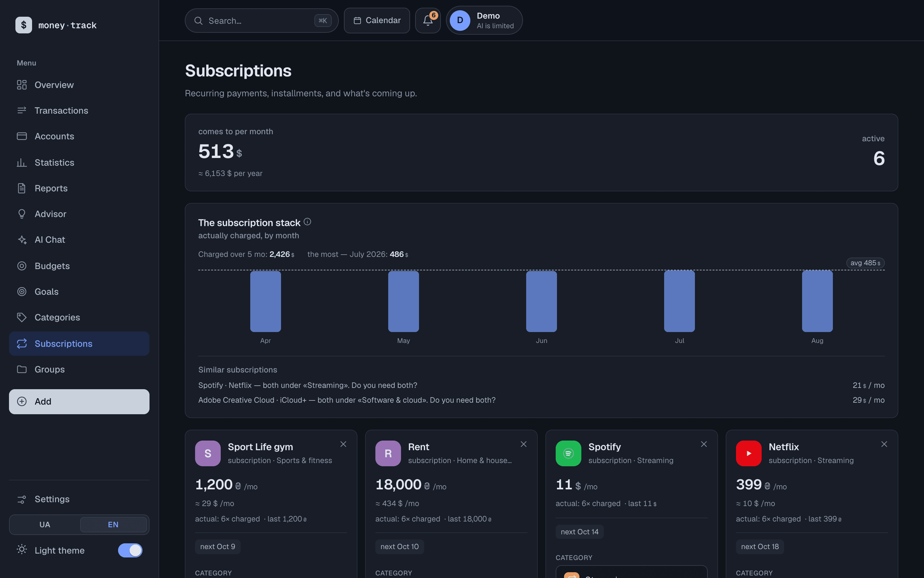Close the Rent subscription card
The image size is (924, 578).
point(524,444)
